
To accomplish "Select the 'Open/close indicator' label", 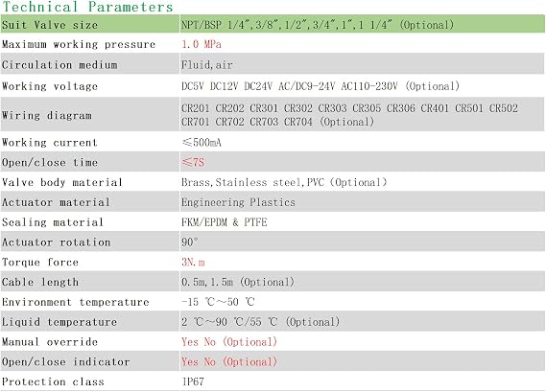I will (66, 362).
